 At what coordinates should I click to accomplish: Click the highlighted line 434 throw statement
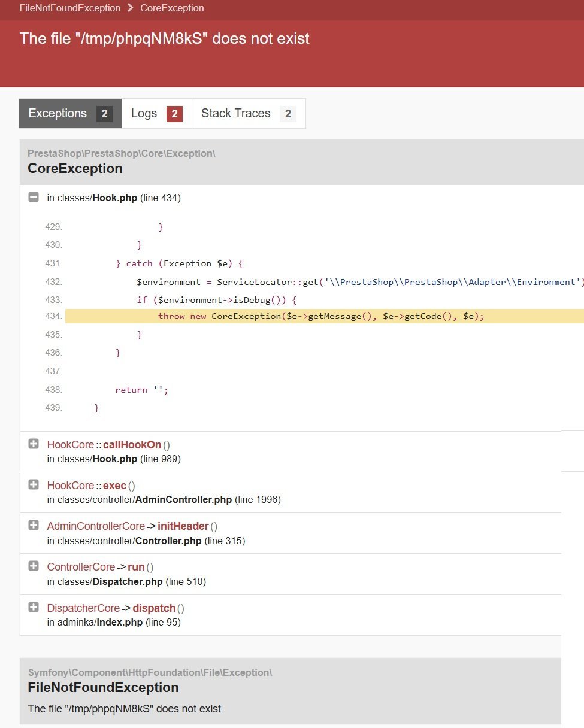pyautogui.click(x=320, y=316)
